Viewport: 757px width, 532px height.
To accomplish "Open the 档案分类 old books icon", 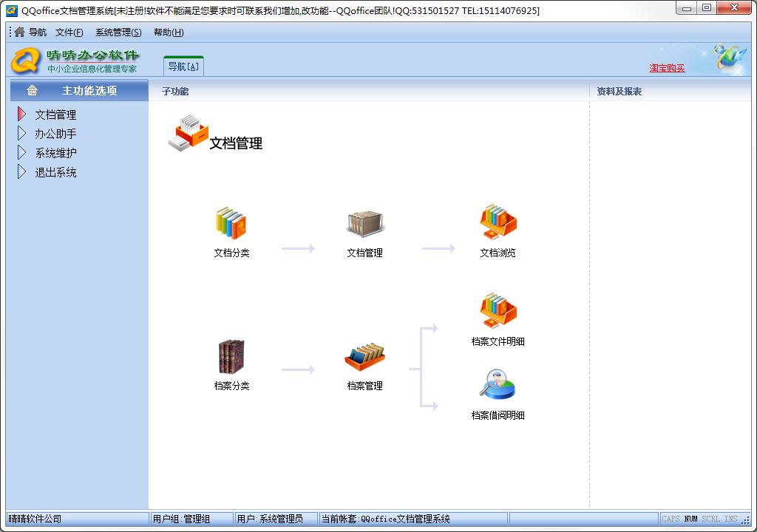I will (x=231, y=357).
